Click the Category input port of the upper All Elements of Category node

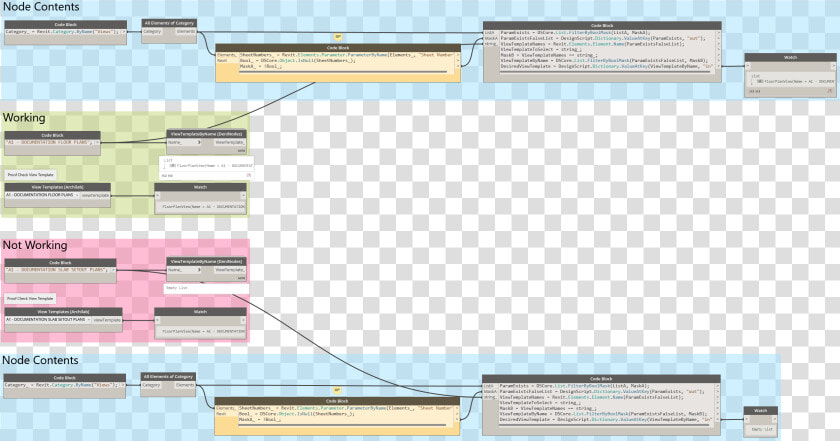(152, 32)
